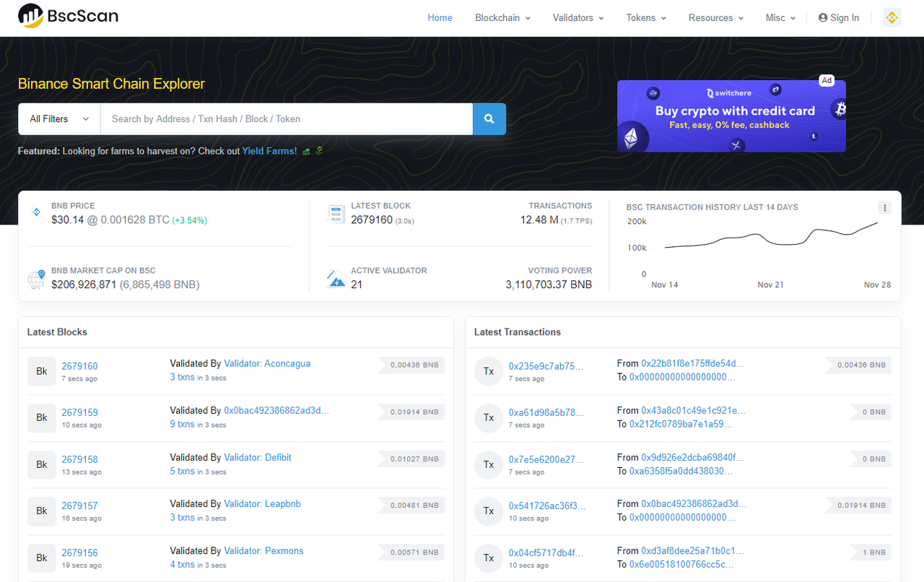Screen dimensions: 924x582
Task: Open Validator: Defibit
Action: coord(258,457)
